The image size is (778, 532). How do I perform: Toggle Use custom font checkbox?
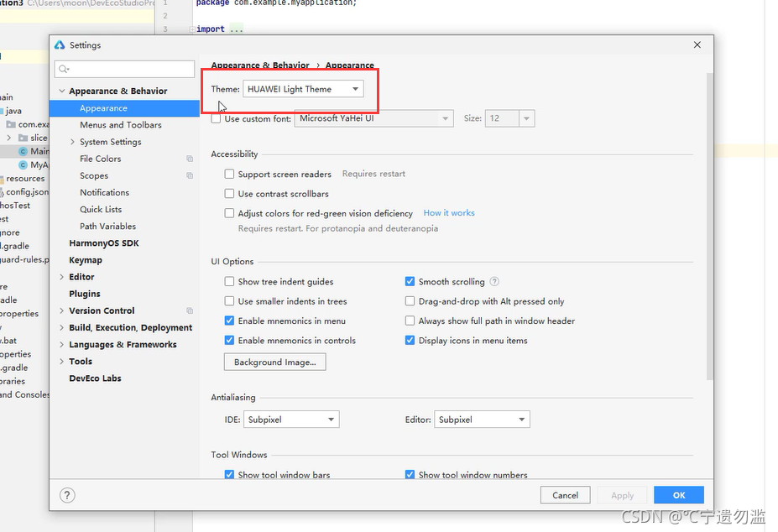pos(216,118)
